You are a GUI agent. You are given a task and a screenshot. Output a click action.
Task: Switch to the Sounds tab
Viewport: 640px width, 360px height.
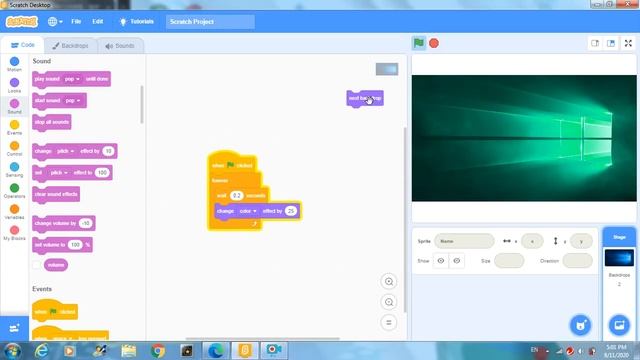120,46
